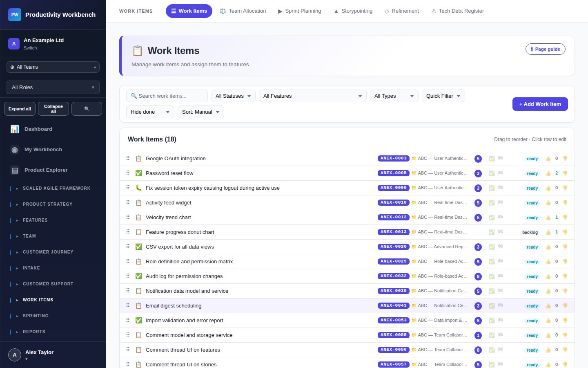Viewport: 588px width, 368px height.
Task: Click Expand all in sidebar
Action: 20,109
